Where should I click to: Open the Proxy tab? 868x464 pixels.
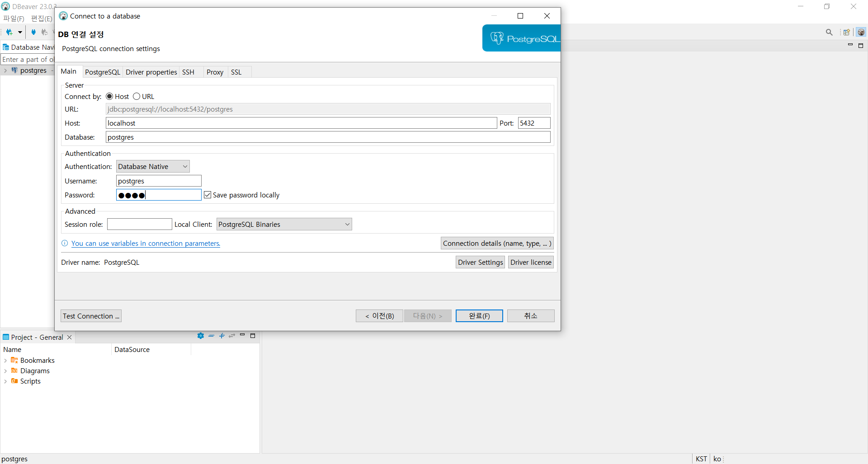tap(215, 72)
